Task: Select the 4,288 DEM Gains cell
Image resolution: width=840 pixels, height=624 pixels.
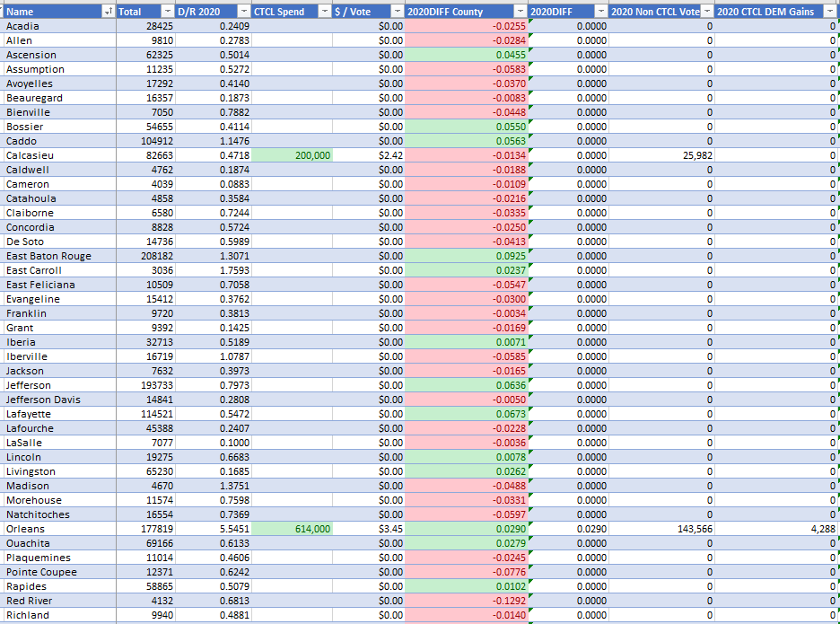Action: point(776,529)
